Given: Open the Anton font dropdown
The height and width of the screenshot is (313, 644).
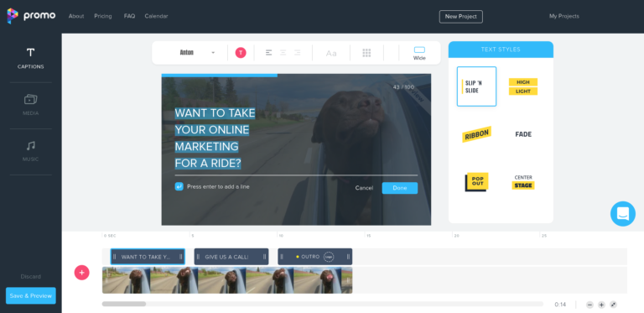Looking at the screenshot, I should pos(197,53).
